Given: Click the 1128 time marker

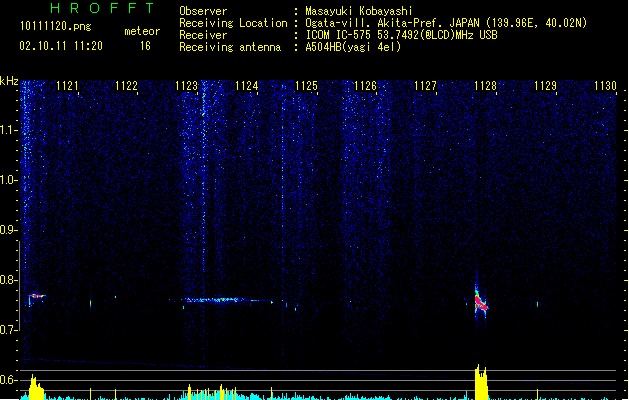Looking at the screenshot, I should 485,86.
